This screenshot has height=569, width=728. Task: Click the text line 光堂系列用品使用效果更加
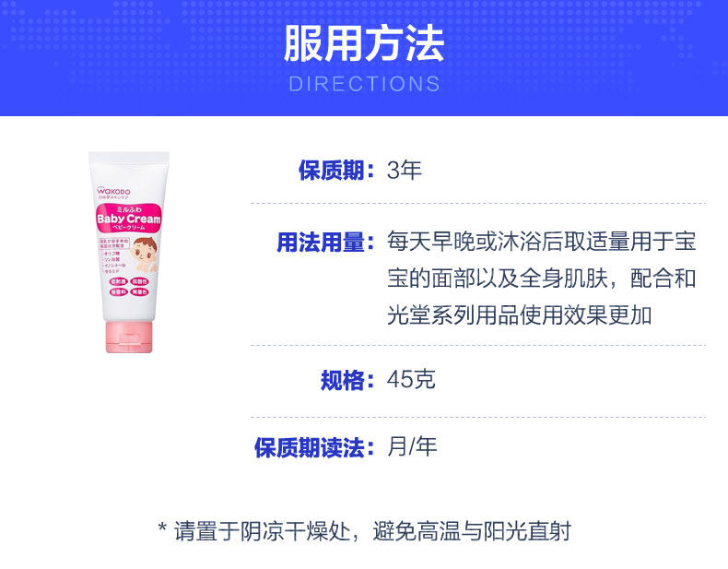(x=520, y=315)
